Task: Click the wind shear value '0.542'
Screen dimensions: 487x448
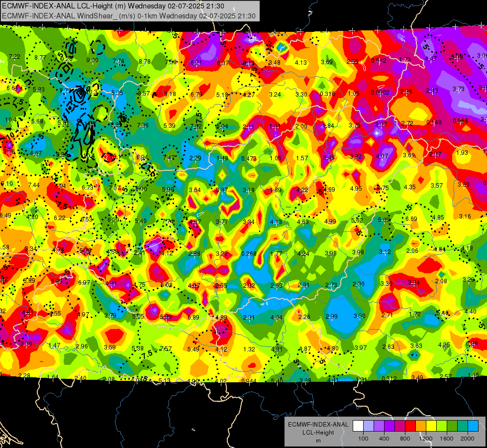Action: [x=379, y=61]
